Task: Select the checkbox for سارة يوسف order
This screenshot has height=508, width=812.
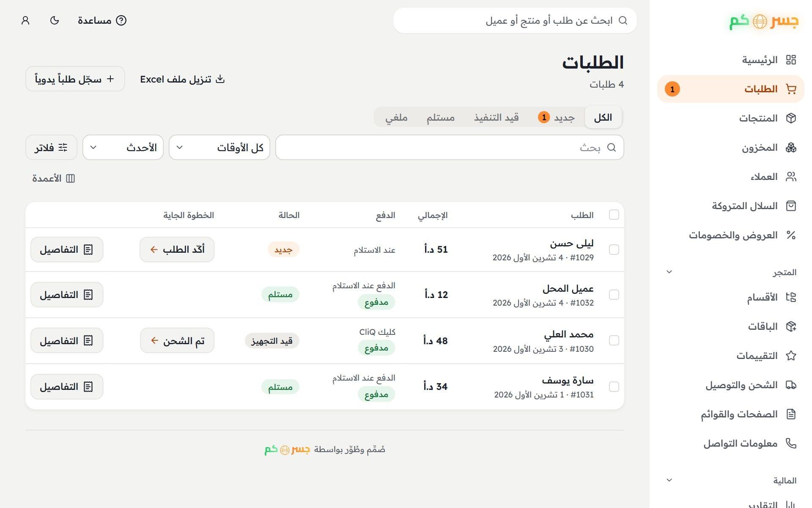Action: click(x=614, y=387)
